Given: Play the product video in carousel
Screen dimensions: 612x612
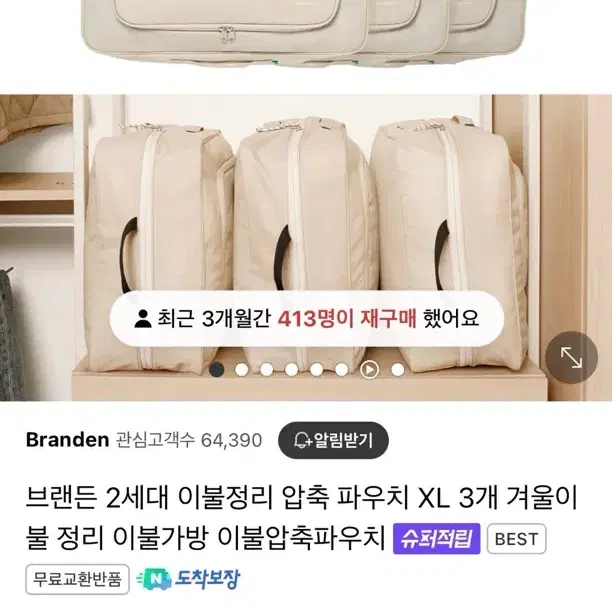Looking at the screenshot, I should click(369, 369).
